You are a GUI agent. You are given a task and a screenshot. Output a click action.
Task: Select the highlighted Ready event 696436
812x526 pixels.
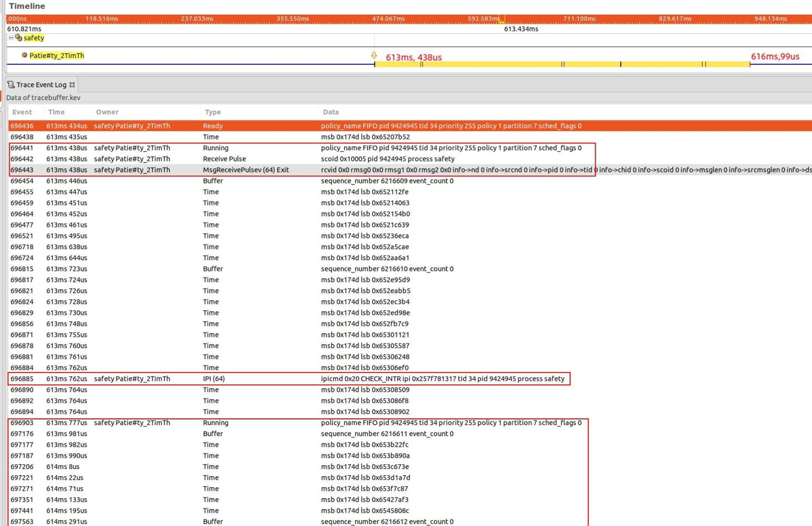(220, 126)
